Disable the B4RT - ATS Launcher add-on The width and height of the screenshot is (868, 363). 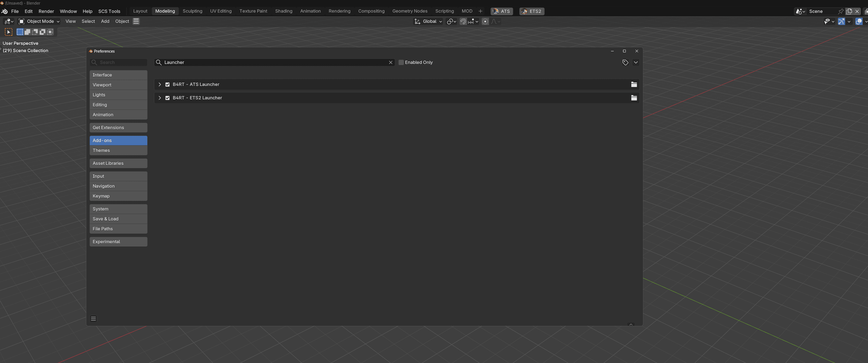click(168, 84)
